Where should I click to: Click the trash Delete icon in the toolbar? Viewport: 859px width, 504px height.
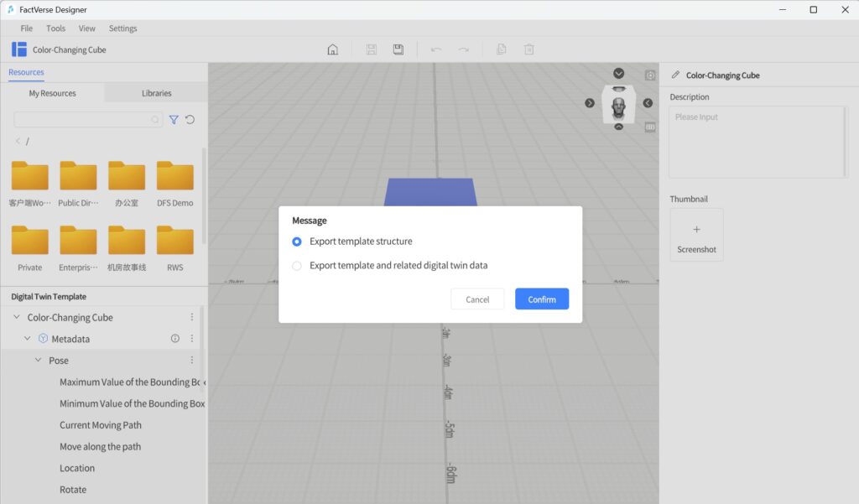[529, 49]
